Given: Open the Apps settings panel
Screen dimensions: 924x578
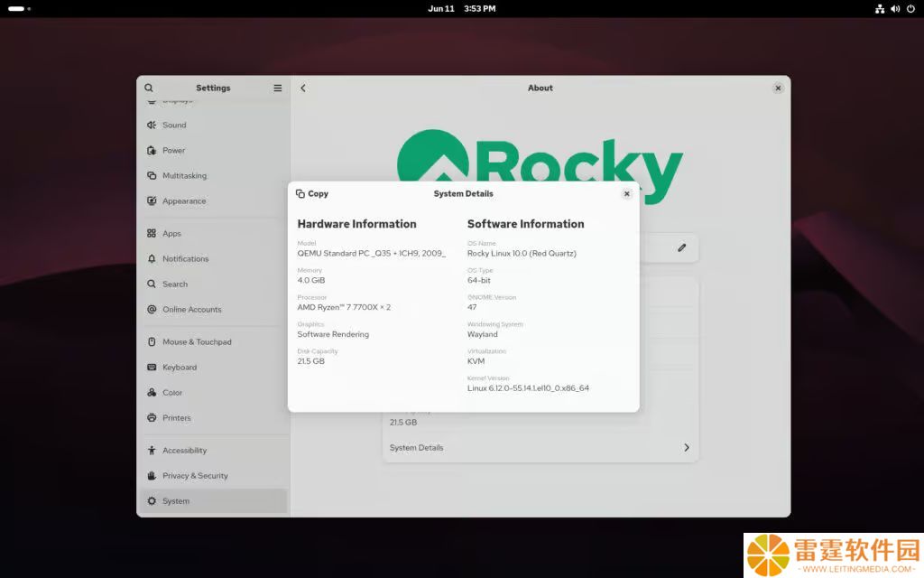Looking at the screenshot, I should pos(215,234).
